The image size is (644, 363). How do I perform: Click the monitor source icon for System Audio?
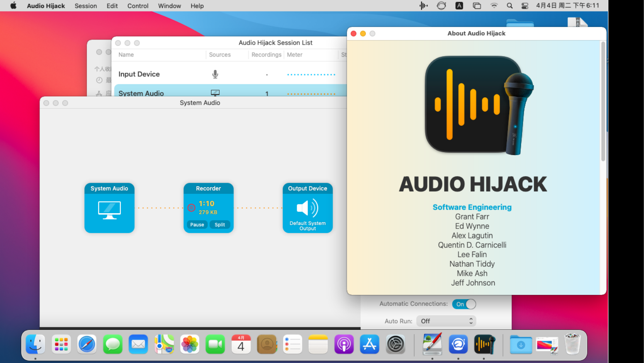215,93
